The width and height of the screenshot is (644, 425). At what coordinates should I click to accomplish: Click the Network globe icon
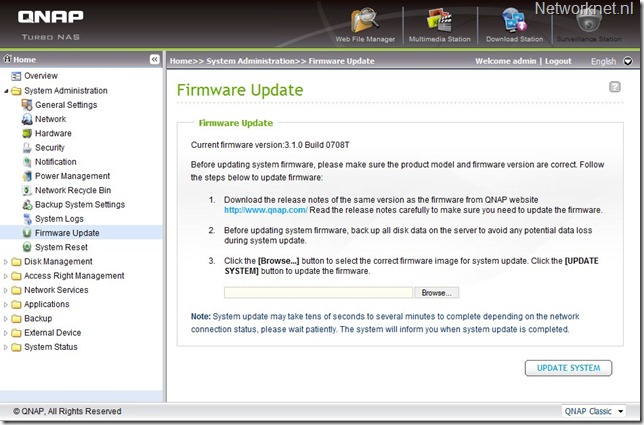pyautogui.click(x=27, y=119)
